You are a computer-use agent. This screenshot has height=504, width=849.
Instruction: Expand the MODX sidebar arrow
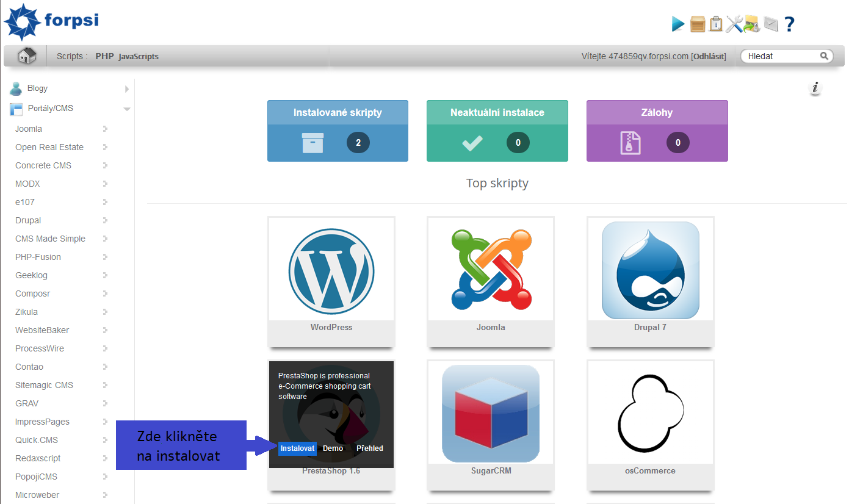click(x=105, y=184)
